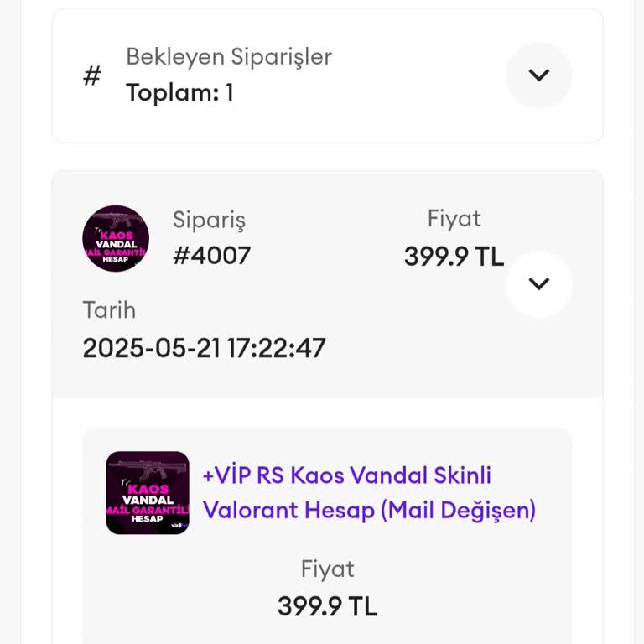This screenshot has width=644, height=644.
Task: Click the 399.9 TL price beside order #4007
Action: (454, 257)
